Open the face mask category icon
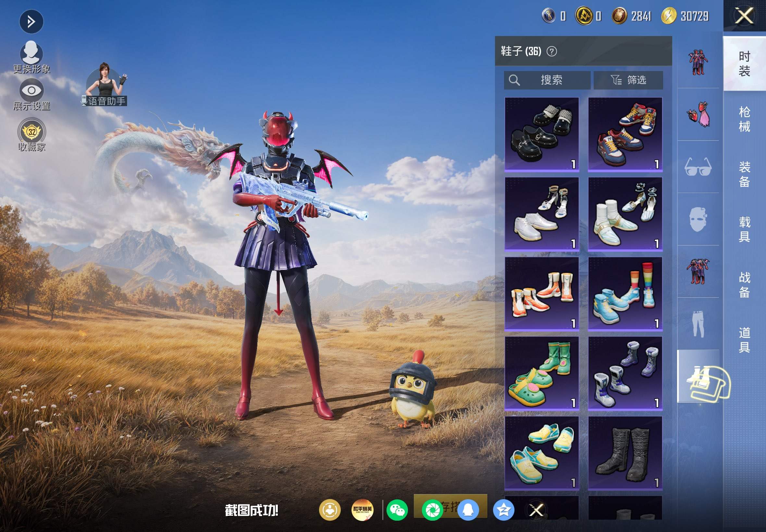The height and width of the screenshot is (532, 766). (698, 219)
